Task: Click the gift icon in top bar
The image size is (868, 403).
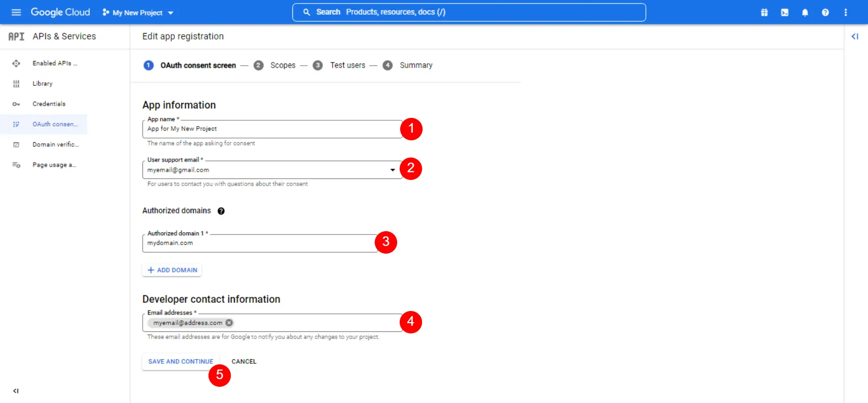Action: (764, 13)
